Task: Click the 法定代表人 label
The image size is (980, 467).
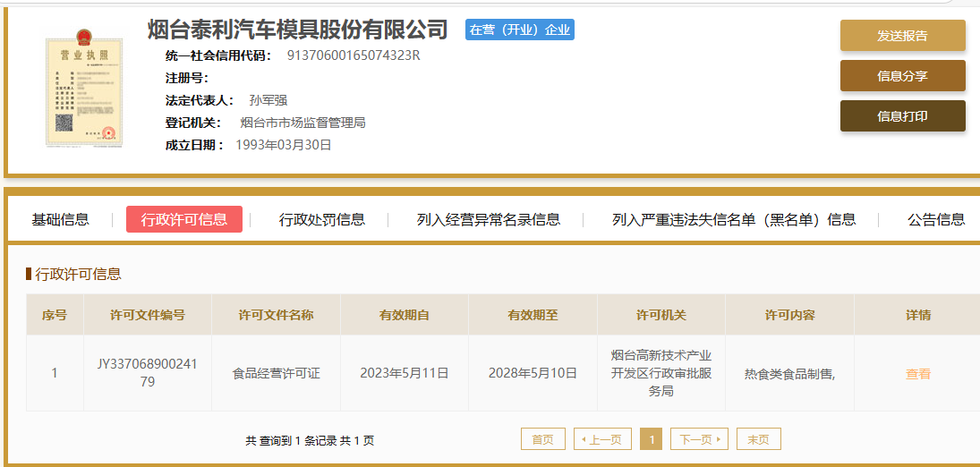Action: (x=200, y=100)
